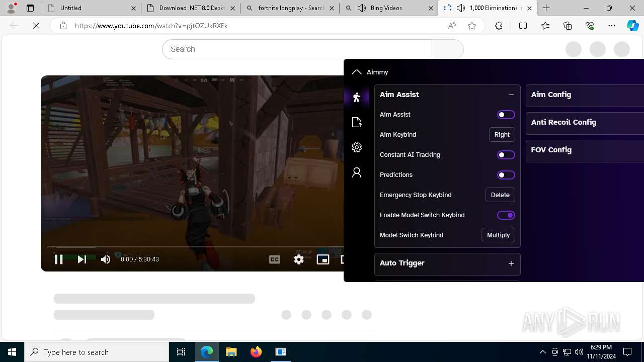Screen dimensions: 644x362
Task: Open Firefox from the taskbar
Action: tap(256, 352)
